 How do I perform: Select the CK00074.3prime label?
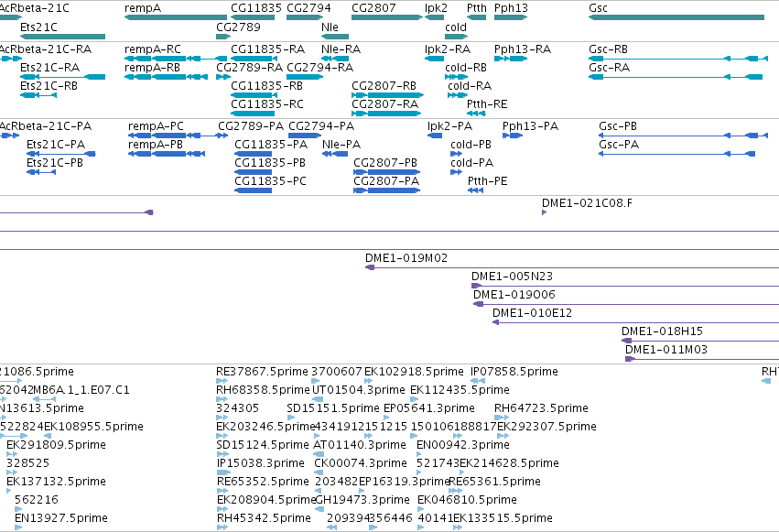[360, 463]
